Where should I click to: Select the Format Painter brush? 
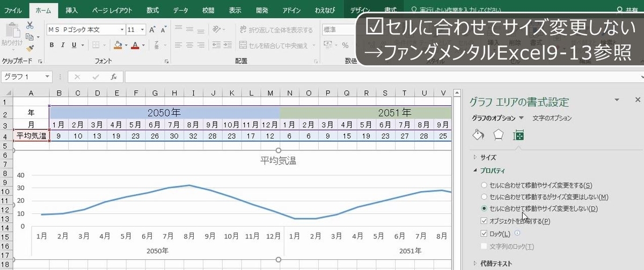click(30, 48)
